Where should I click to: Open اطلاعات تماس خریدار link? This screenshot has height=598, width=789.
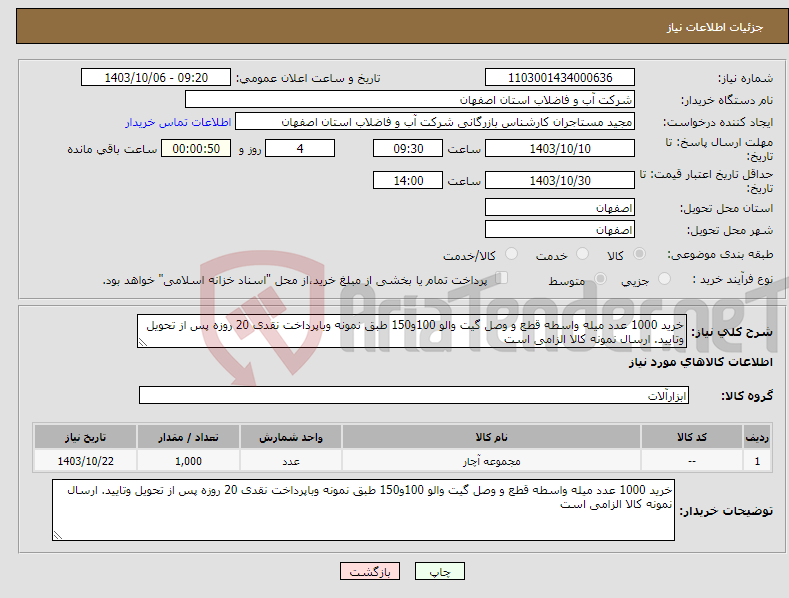(x=178, y=122)
